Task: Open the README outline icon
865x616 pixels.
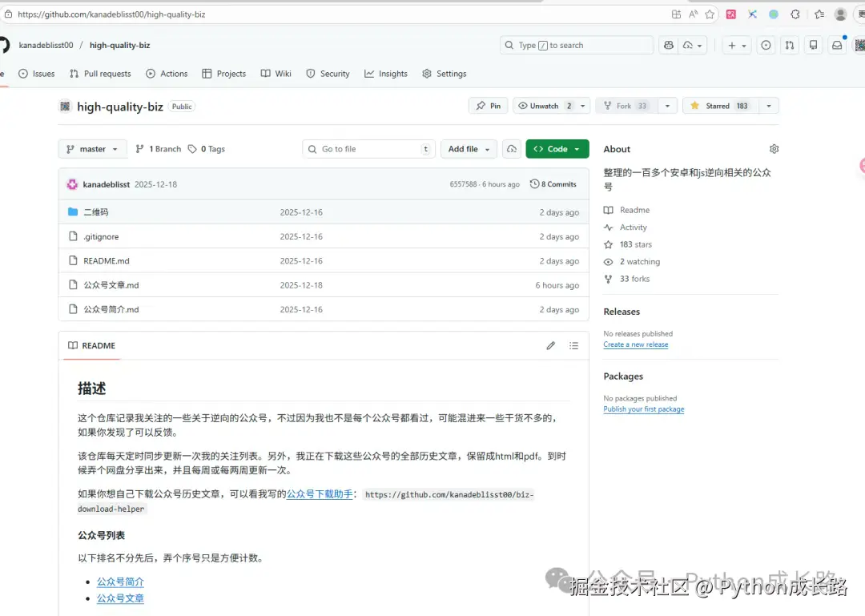Action: [573, 345]
